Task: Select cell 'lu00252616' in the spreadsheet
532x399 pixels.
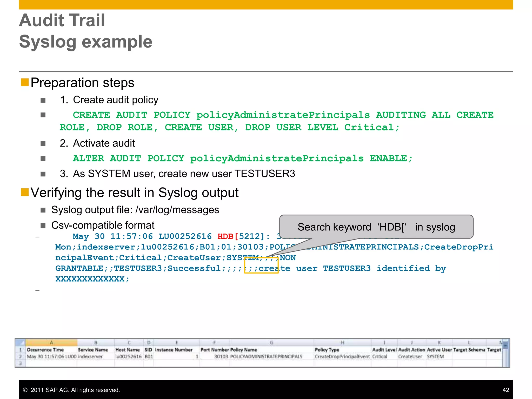Action: pos(129,356)
